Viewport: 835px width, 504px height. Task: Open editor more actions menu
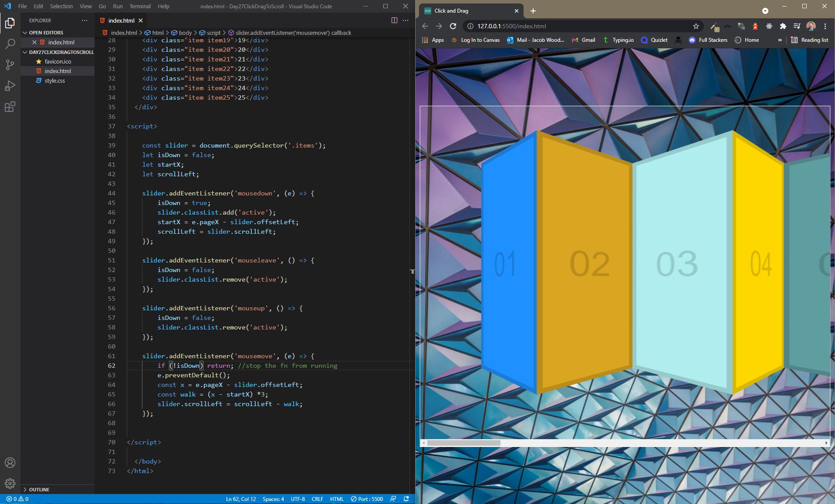pos(406,20)
